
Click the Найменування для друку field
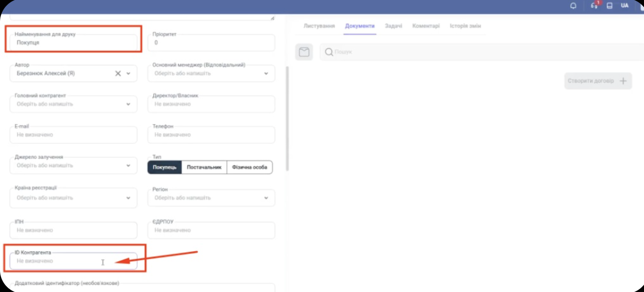[74, 43]
